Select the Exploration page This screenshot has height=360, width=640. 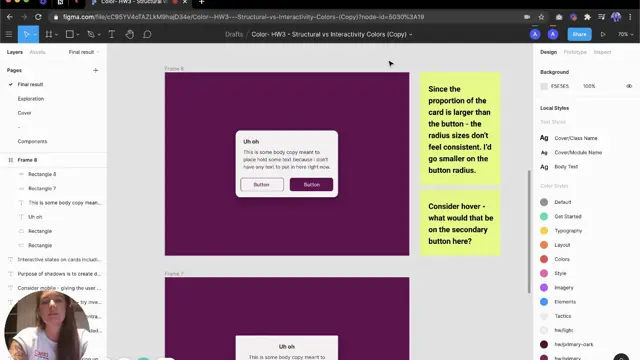31,99
